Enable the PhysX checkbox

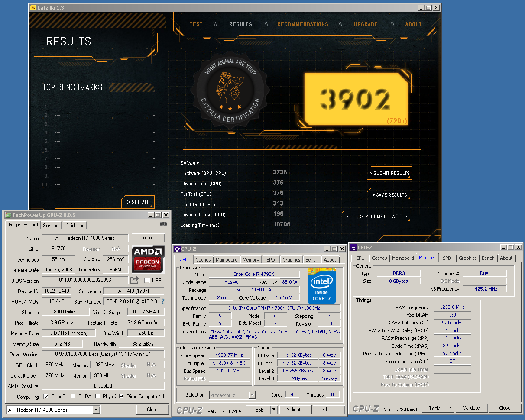[x=98, y=397]
